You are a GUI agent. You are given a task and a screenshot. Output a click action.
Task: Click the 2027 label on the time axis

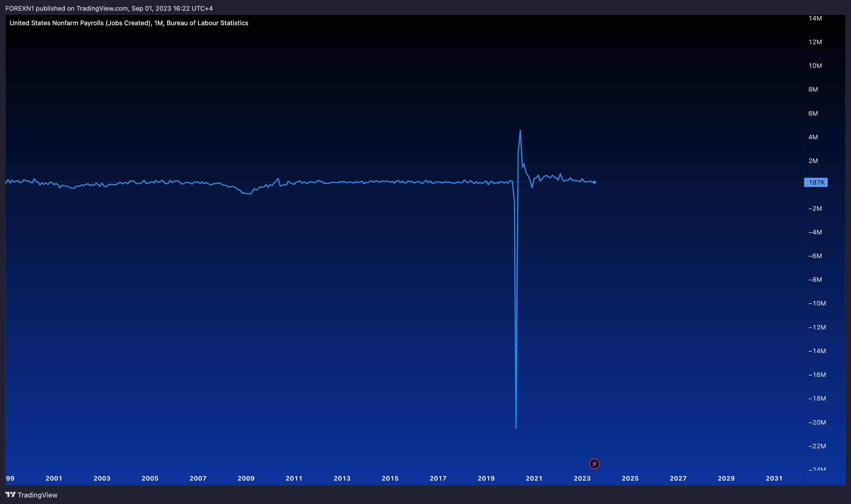[x=678, y=478]
